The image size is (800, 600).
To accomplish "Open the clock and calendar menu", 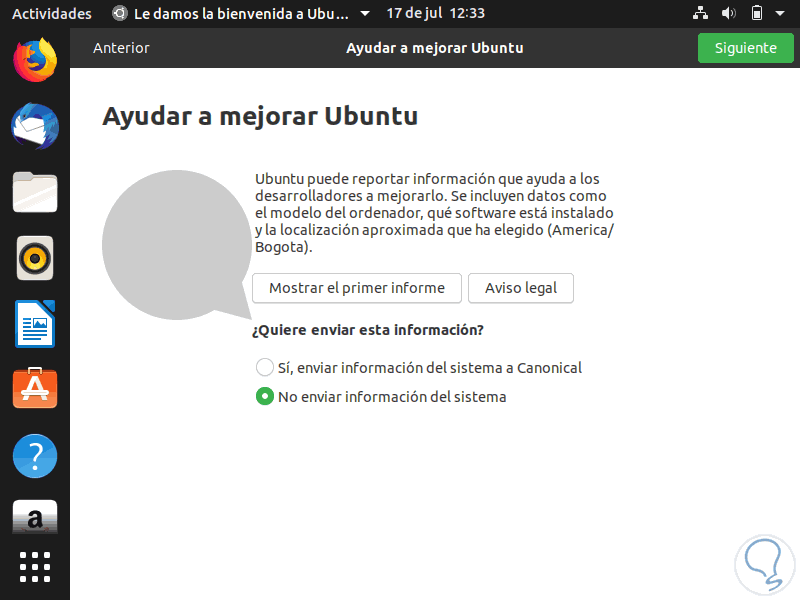I will (435, 13).
